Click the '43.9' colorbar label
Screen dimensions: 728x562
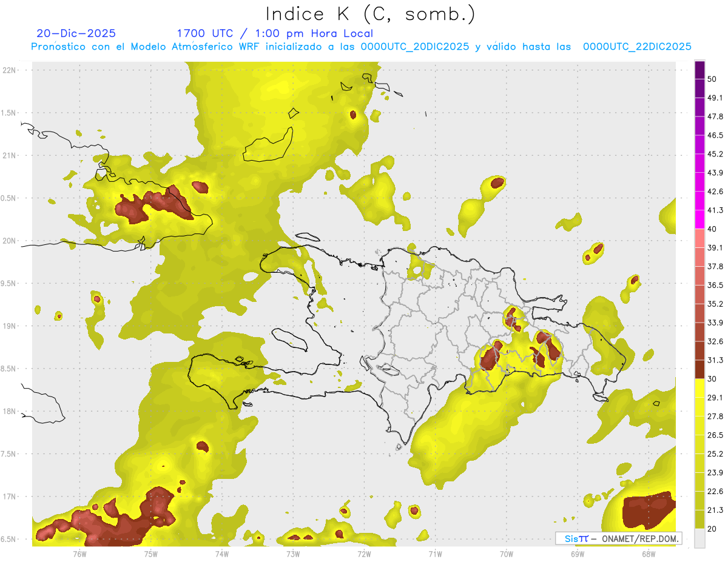coord(715,173)
